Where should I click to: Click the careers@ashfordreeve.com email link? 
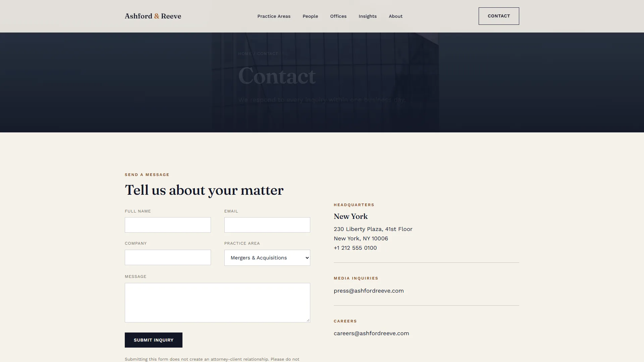pos(371,333)
